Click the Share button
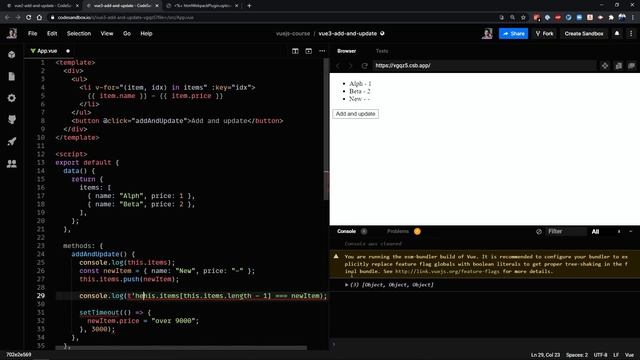The height and width of the screenshot is (360, 640). [513, 33]
